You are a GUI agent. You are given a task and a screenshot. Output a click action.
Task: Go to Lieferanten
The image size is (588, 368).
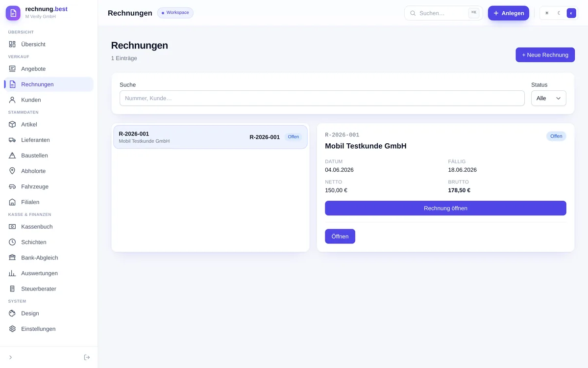(x=49, y=140)
